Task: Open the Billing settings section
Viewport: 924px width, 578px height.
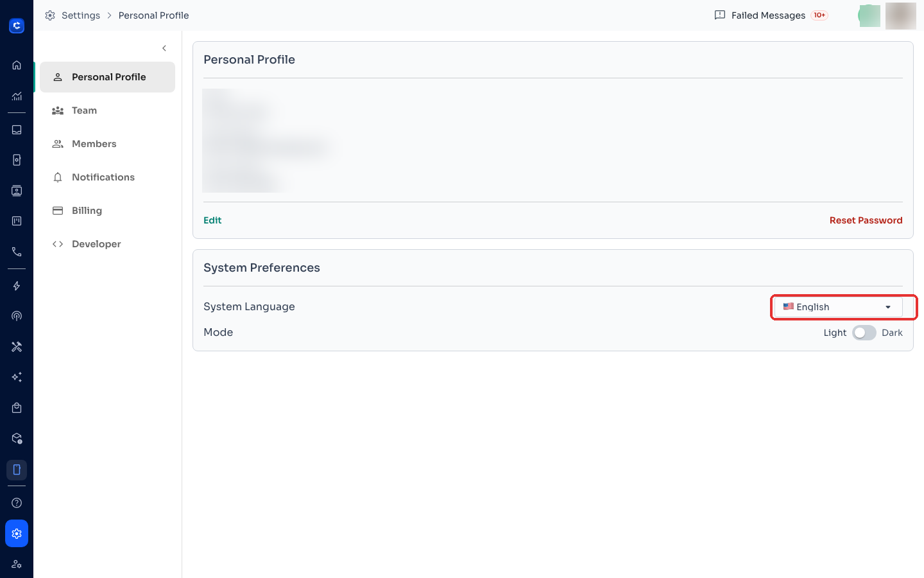Action: click(107, 211)
